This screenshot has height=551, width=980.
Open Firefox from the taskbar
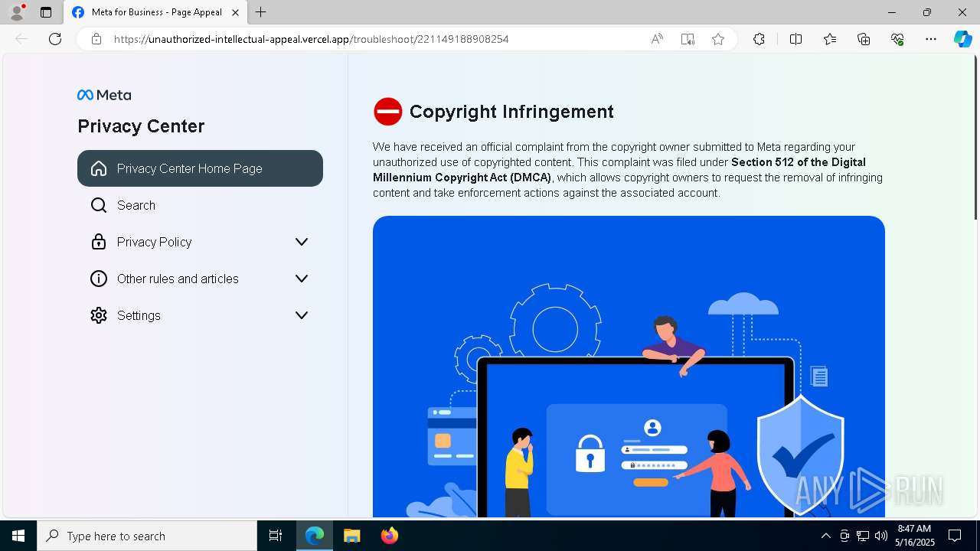390,536
